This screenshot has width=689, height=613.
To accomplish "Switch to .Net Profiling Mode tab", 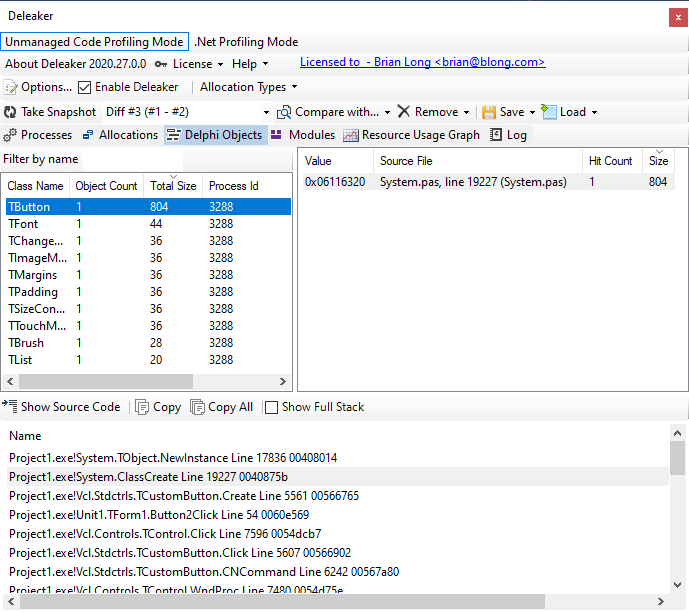I will pos(246,42).
